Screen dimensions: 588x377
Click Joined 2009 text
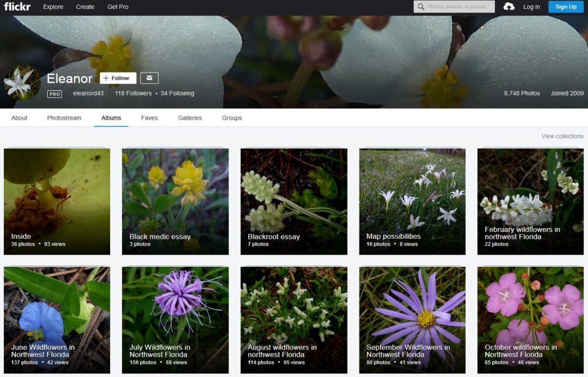pyautogui.click(x=567, y=93)
